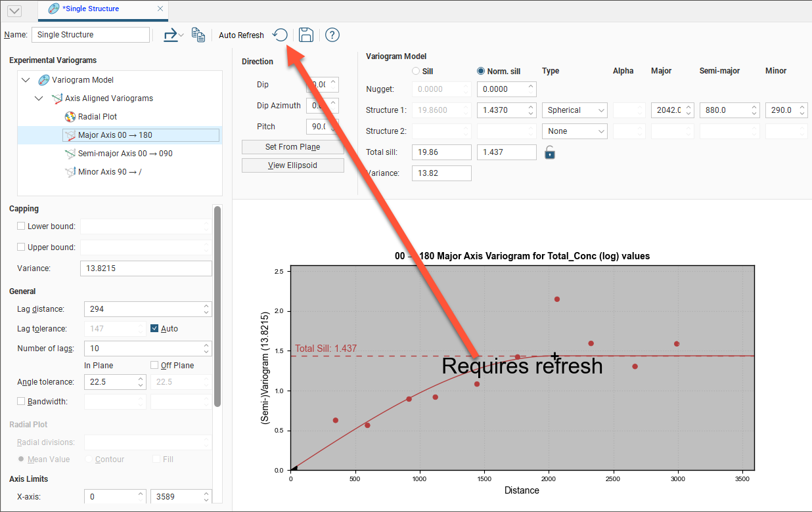Image resolution: width=812 pixels, height=512 pixels.
Task: Open Structure 1 Type dropdown (Spherical)
Action: click(x=575, y=110)
